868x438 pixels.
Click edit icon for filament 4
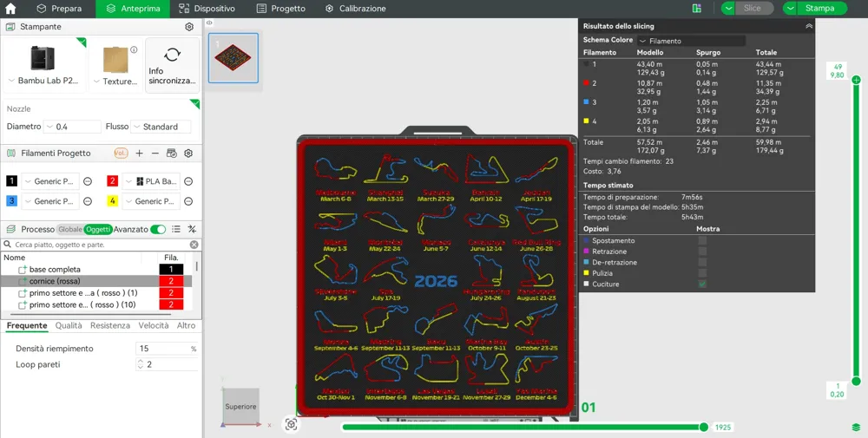coord(188,201)
